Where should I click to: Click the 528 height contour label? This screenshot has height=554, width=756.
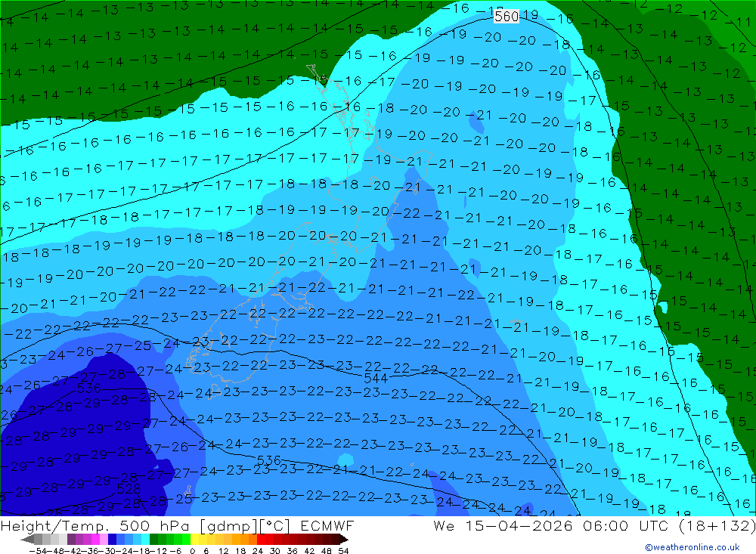[129, 490]
